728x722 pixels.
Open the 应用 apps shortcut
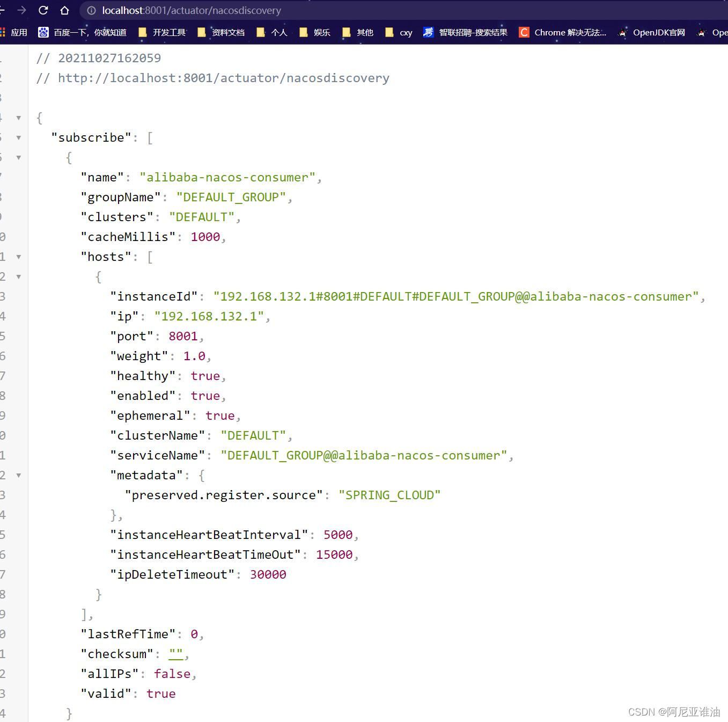point(13,33)
